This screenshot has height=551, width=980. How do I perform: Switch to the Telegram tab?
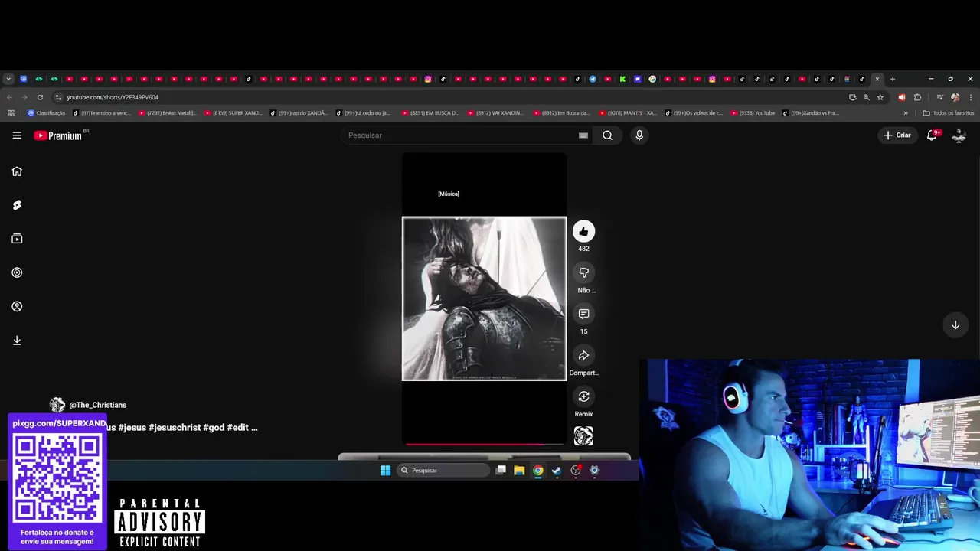(x=593, y=79)
